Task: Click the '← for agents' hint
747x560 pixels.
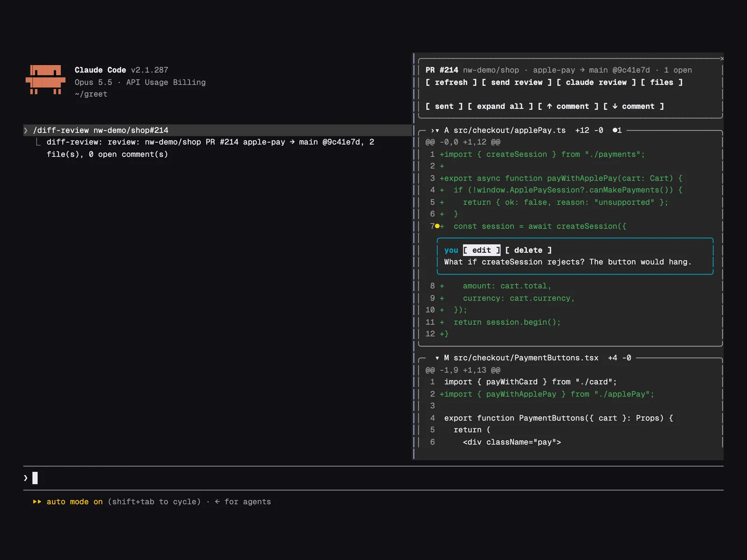Action: point(243,502)
